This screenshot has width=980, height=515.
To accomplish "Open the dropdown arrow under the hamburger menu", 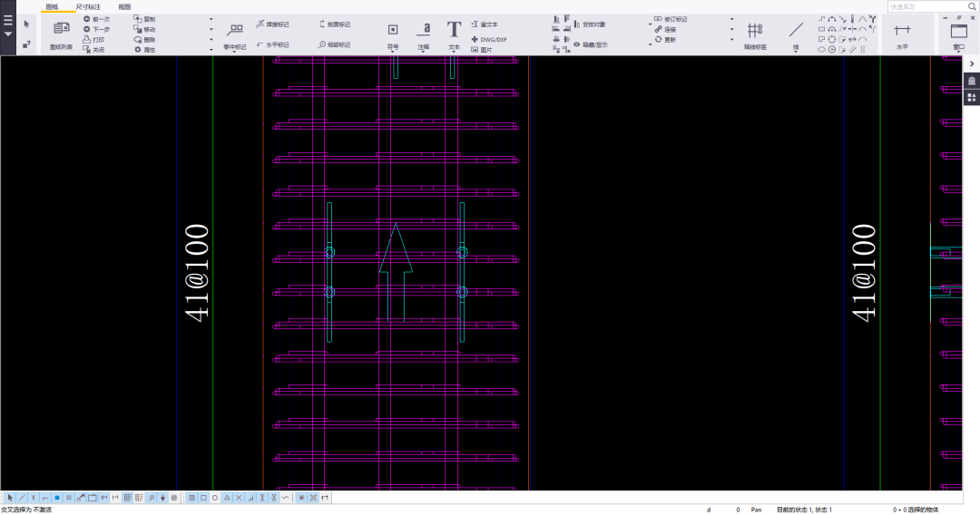I will 8,34.
